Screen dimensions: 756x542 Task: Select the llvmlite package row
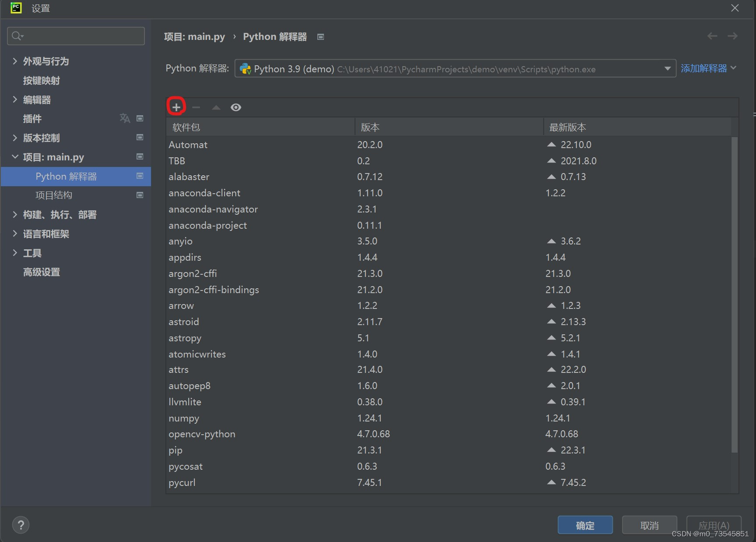[x=449, y=402]
